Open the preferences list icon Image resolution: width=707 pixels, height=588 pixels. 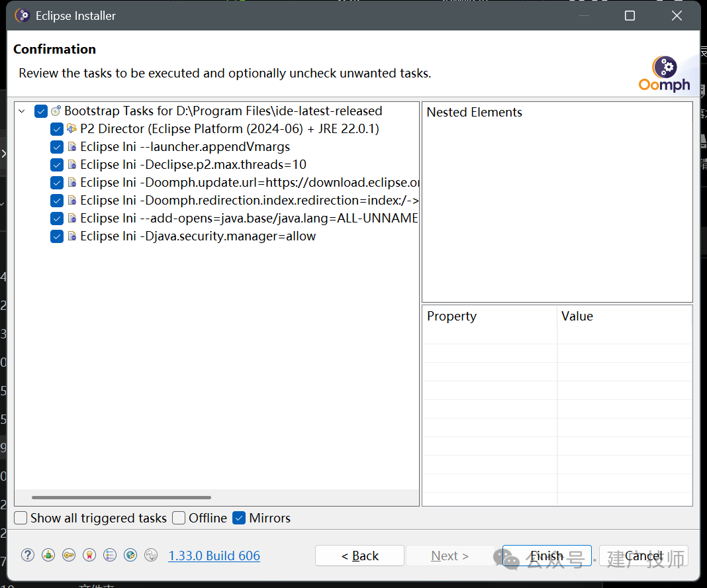point(110,555)
